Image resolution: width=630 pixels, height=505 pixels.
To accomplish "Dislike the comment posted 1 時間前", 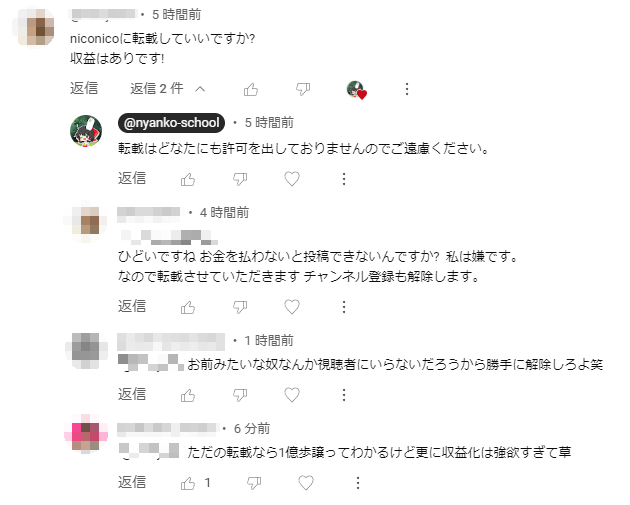I will (x=240, y=395).
